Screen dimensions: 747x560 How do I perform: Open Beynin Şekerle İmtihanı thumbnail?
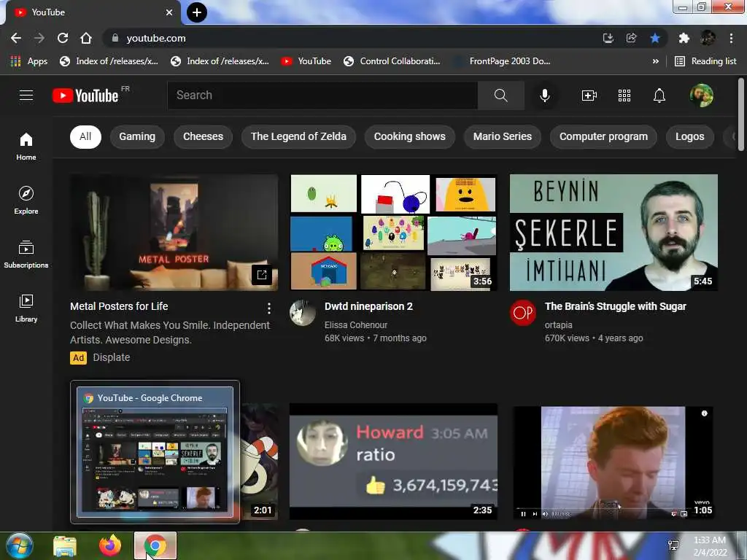pos(614,233)
